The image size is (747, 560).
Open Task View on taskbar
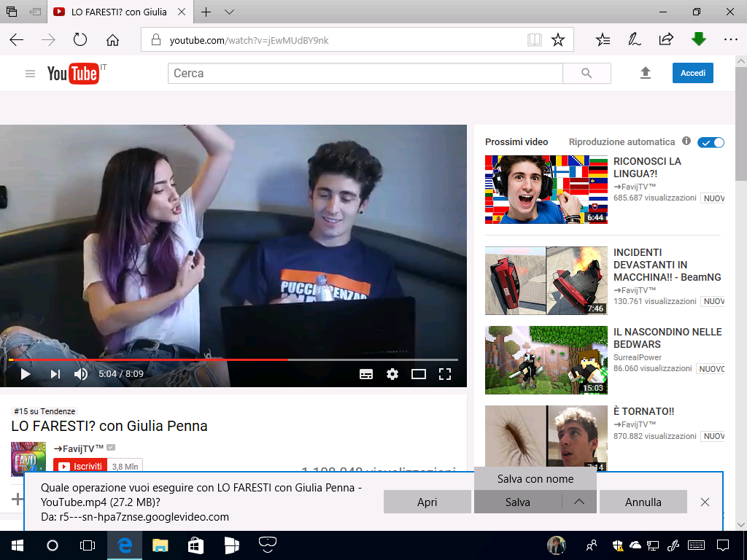pos(88,545)
